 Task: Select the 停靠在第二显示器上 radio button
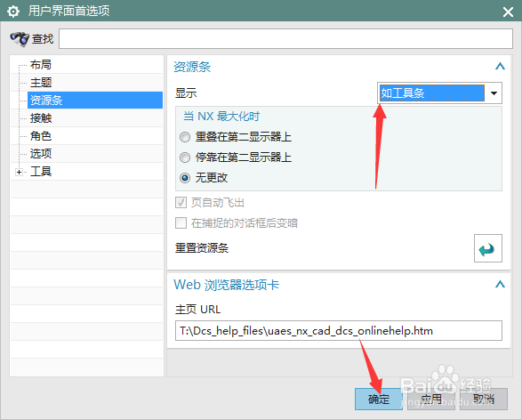tap(185, 157)
